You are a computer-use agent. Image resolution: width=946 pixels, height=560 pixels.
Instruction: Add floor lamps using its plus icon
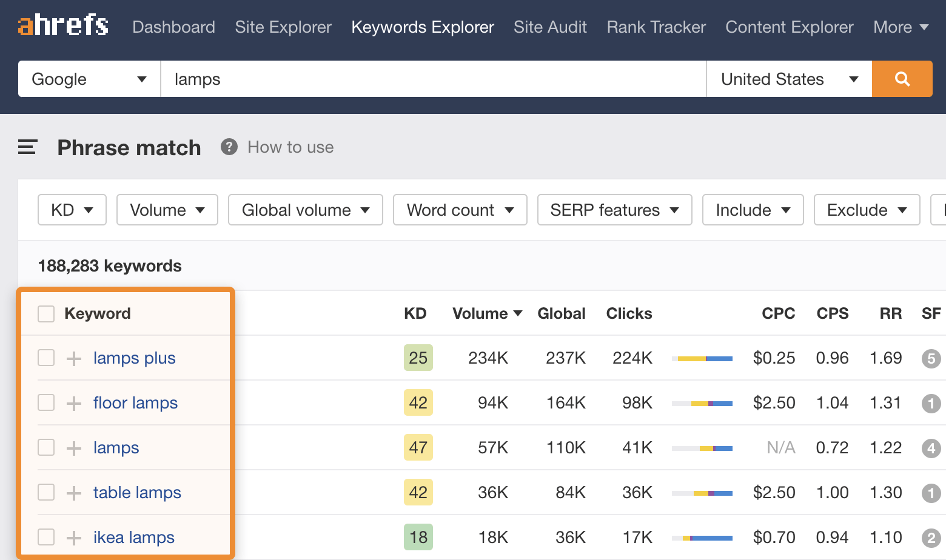[74, 404]
